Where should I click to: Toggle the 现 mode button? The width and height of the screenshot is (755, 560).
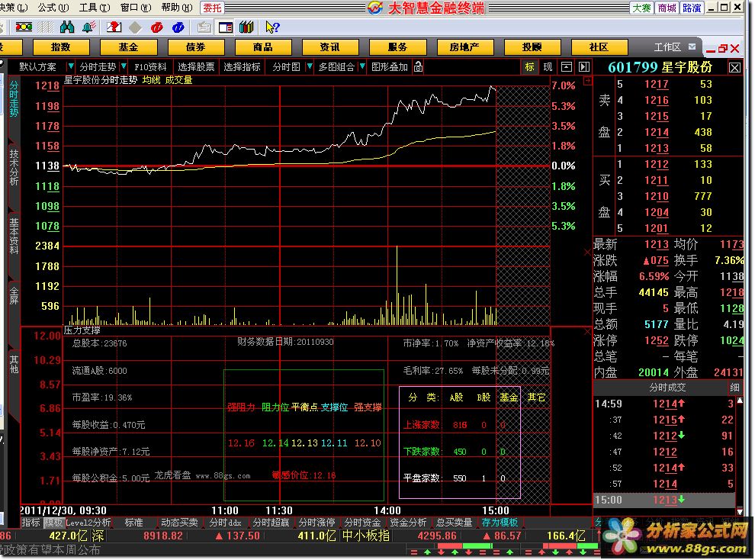click(x=548, y=67)
